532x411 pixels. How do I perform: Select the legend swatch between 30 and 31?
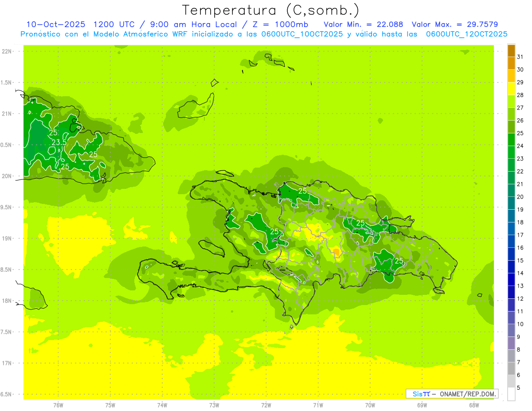[x=511, y=63]
